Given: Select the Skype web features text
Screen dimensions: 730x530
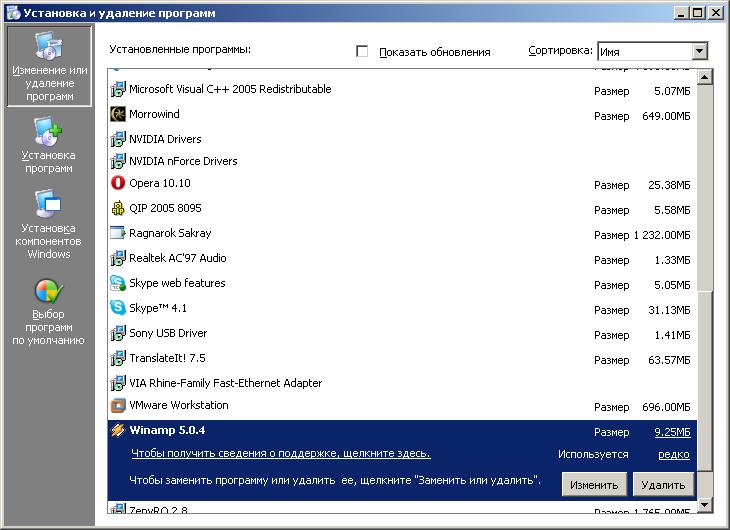Looking at the screenshot, I should [177, 283].
